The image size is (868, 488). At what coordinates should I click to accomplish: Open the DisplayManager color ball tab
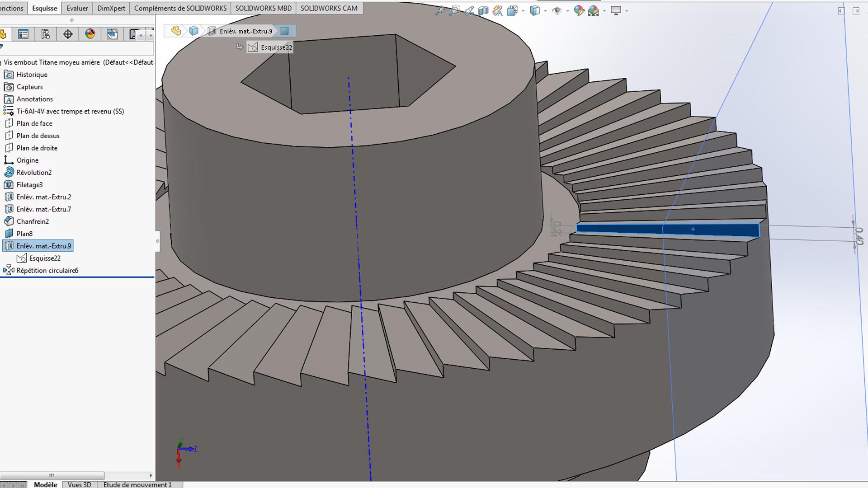(x=90, y=34)
